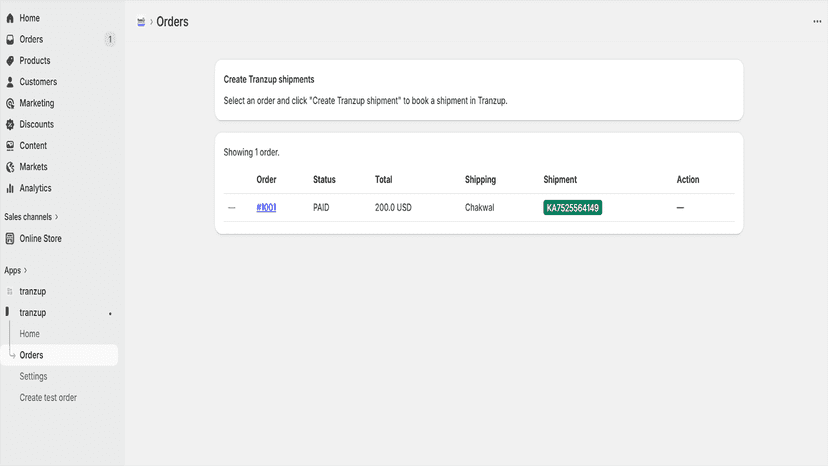Screen dimensions: 828x466
Task: Click the Discounts badge icon
Action: 10,124
